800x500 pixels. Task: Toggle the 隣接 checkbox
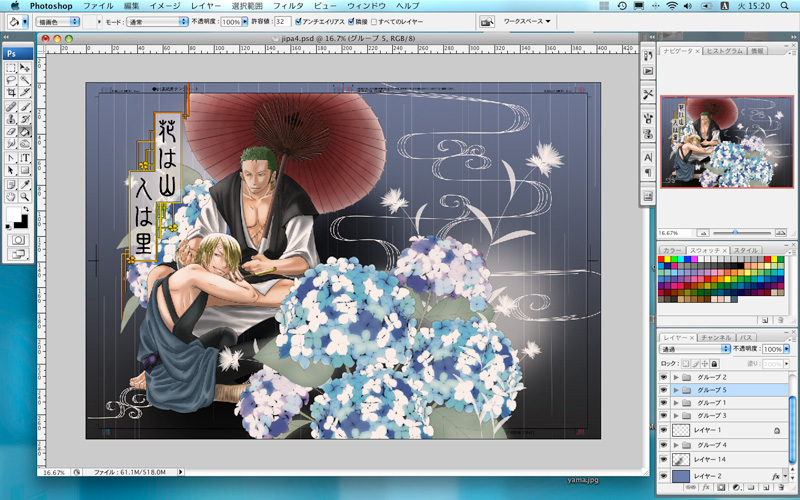[x=351, y=21]
